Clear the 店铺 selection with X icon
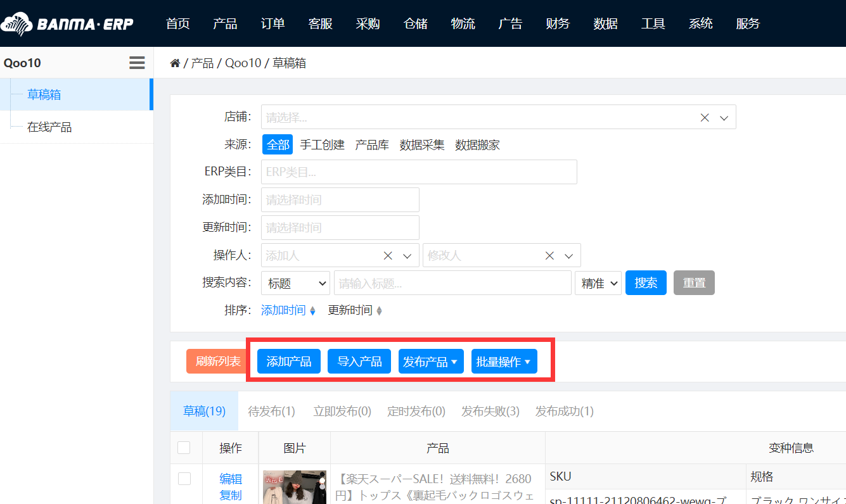The width and height of the screenshot is (846, 504). pos(705,117)
